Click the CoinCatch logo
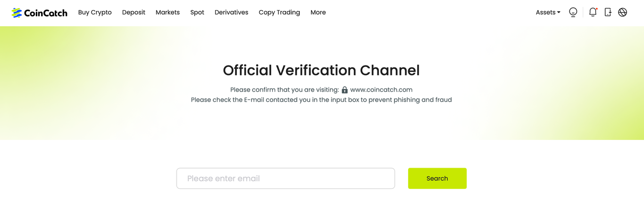The width and height of the screenshot is (644, 216). click(x=39, y=13)
